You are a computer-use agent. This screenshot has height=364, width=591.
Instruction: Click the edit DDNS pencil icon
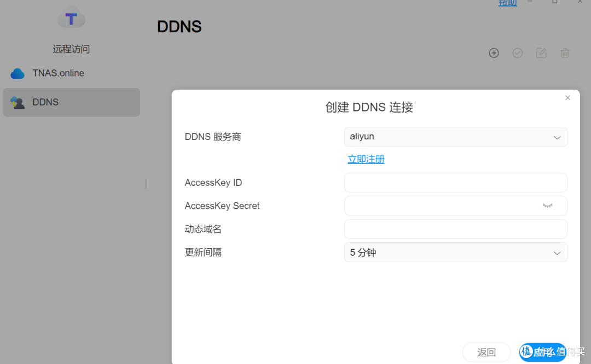tap(541, 53)
